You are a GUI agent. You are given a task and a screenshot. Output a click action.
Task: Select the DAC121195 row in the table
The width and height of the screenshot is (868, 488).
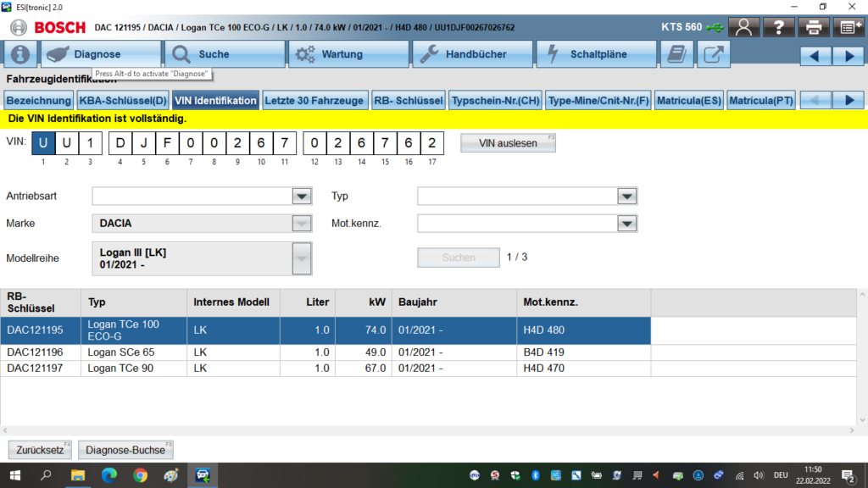pos(325,330)
